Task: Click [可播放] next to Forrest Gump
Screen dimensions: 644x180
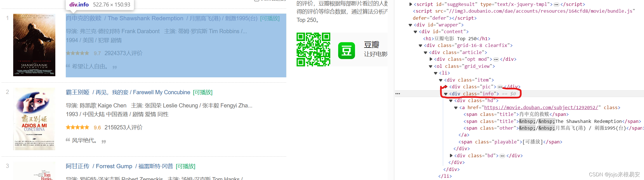Action: pyautogui.click(x=186, y=166)
